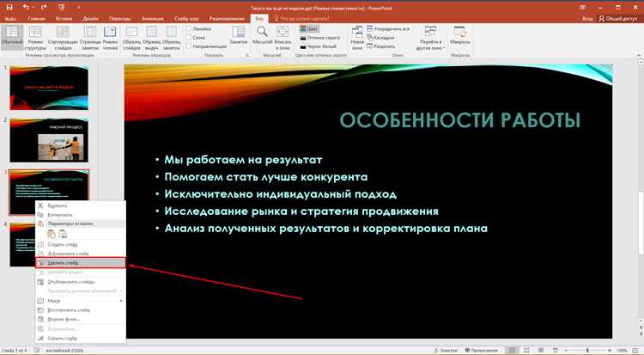Screen dimensions: 644x355
Task: Click the second paste option (picture) icon
Action: 63,234
